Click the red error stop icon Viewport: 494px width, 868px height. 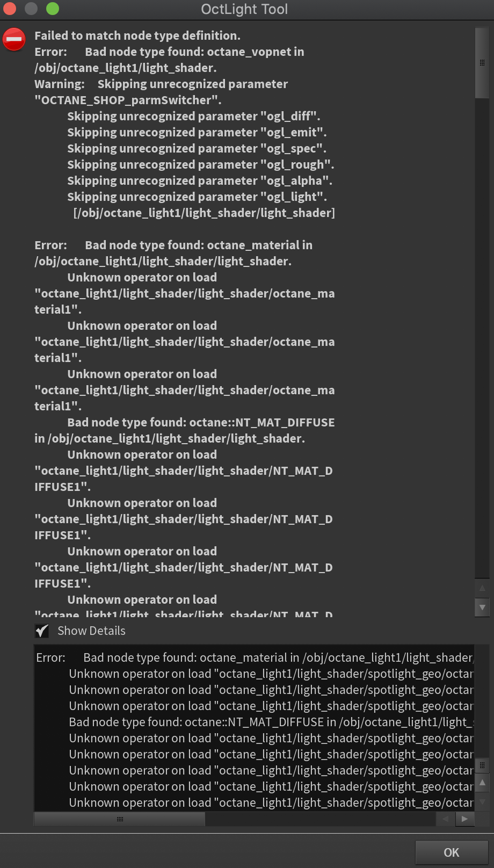[x=14, y=39]
